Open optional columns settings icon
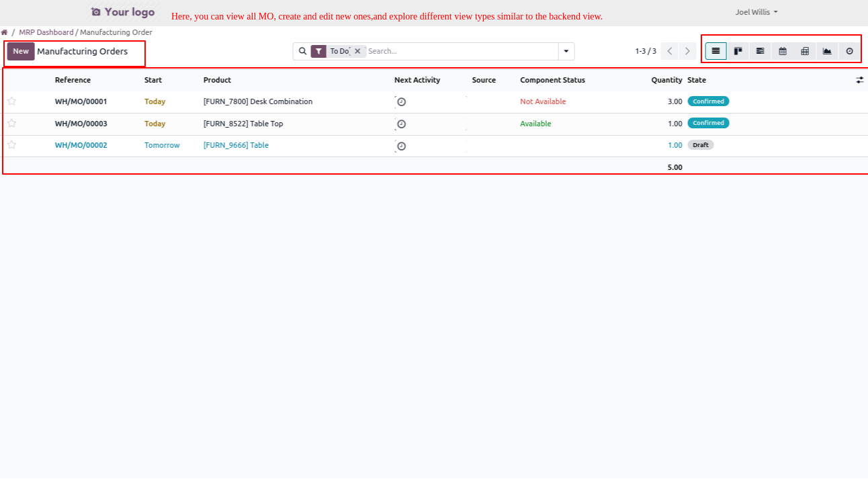This screenshot has height=481, width=868. pyautogui.click(x=859, y=80)
